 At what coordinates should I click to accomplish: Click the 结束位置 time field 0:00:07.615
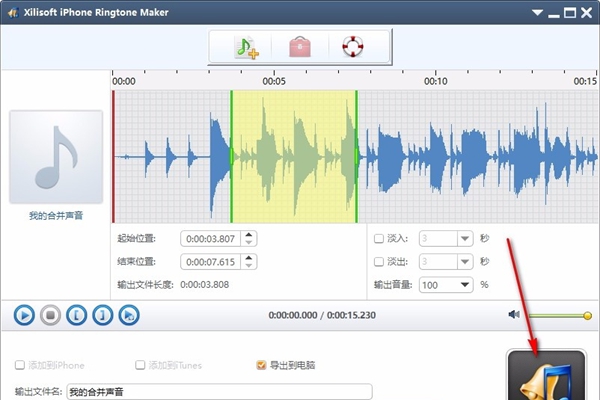pyautogui.click(x=210, y=262)
